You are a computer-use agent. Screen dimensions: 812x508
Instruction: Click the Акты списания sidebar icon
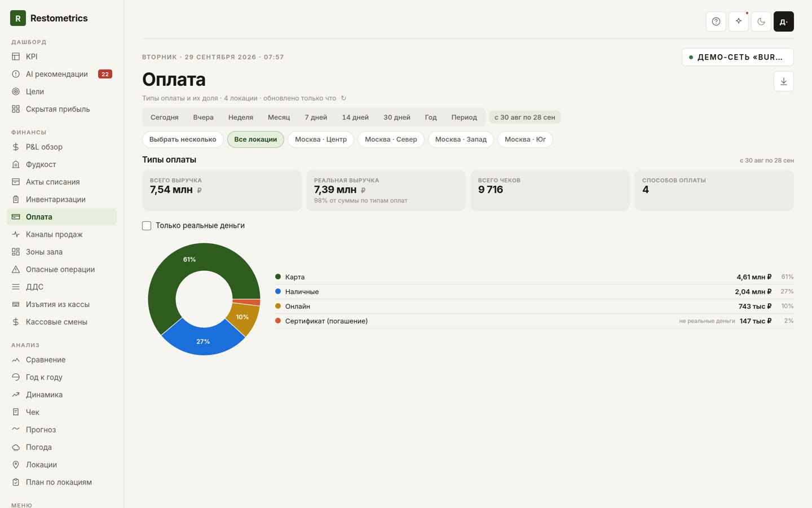16,182
